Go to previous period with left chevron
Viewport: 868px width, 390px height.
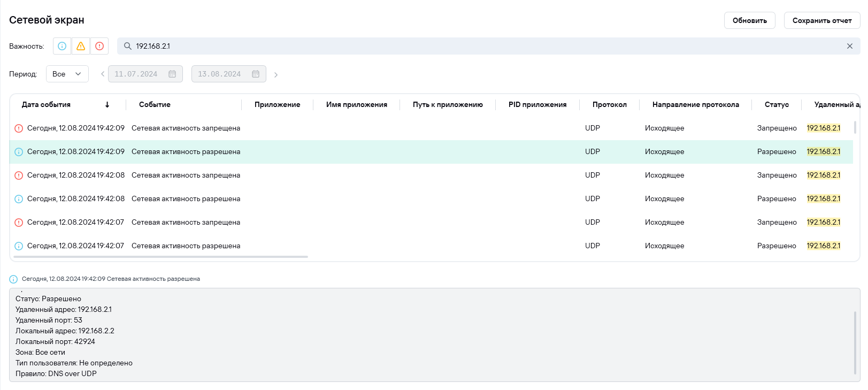point(103,74)
